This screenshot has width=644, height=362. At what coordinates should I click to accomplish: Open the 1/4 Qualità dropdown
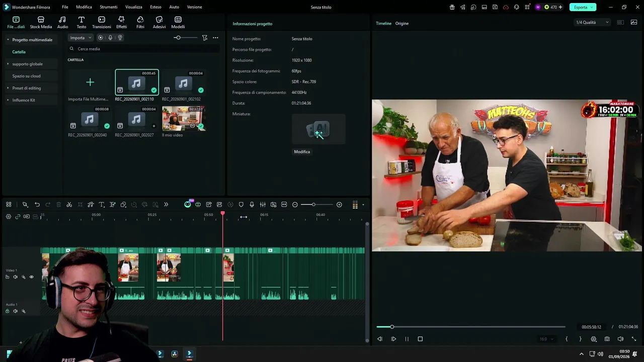tap(592, 22)
